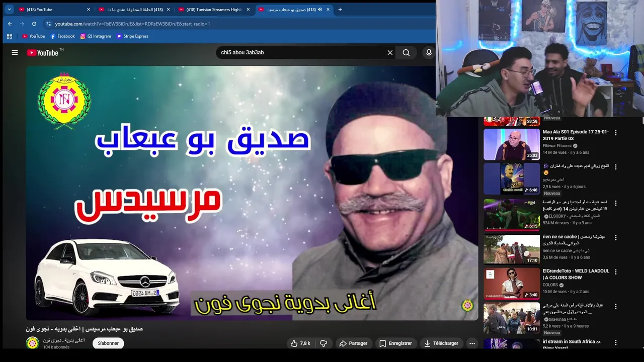
Task: Open the 28:58 video thumbnail at list top
Action: tap(512, 121)
